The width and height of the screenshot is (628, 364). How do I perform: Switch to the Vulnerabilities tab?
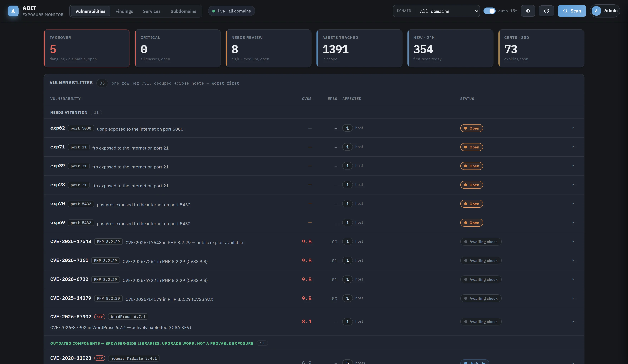click(x=90, y=11)
